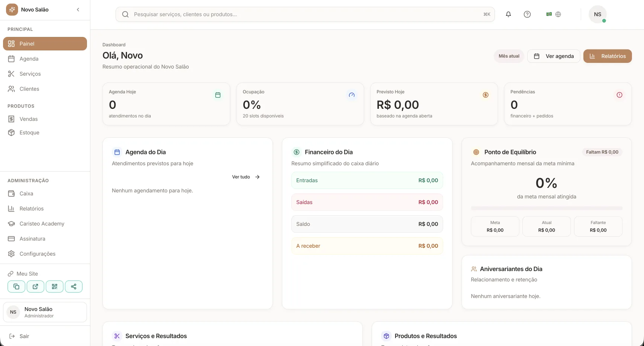Click the Ocupação gauge icon
This screenshot has height=346, width=644.
pyautogui.click(x=352, y=95)
